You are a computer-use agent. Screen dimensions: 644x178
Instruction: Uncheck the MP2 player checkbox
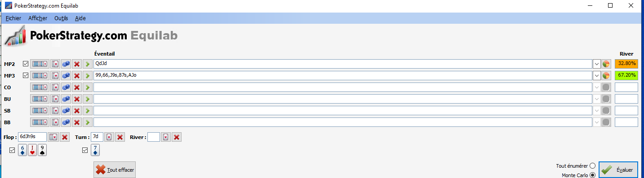point(25,64)
